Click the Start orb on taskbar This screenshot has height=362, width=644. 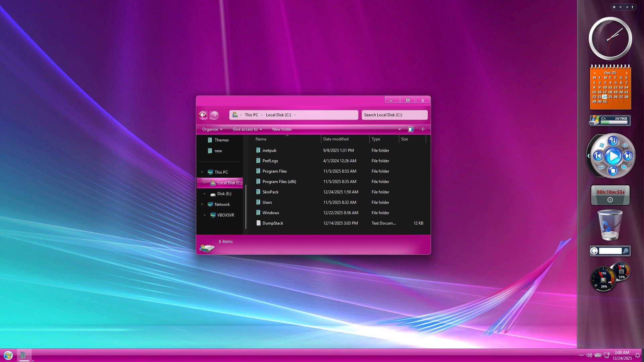(x=8, y=355)
